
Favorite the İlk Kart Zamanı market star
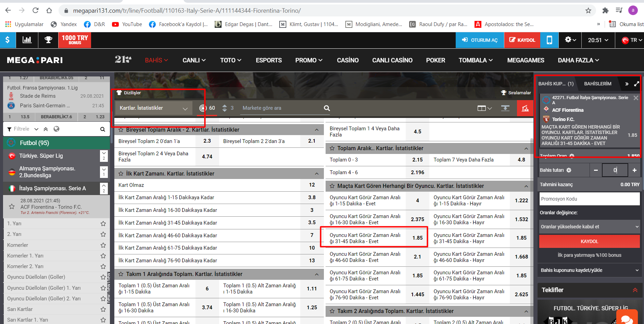point(121,174)
